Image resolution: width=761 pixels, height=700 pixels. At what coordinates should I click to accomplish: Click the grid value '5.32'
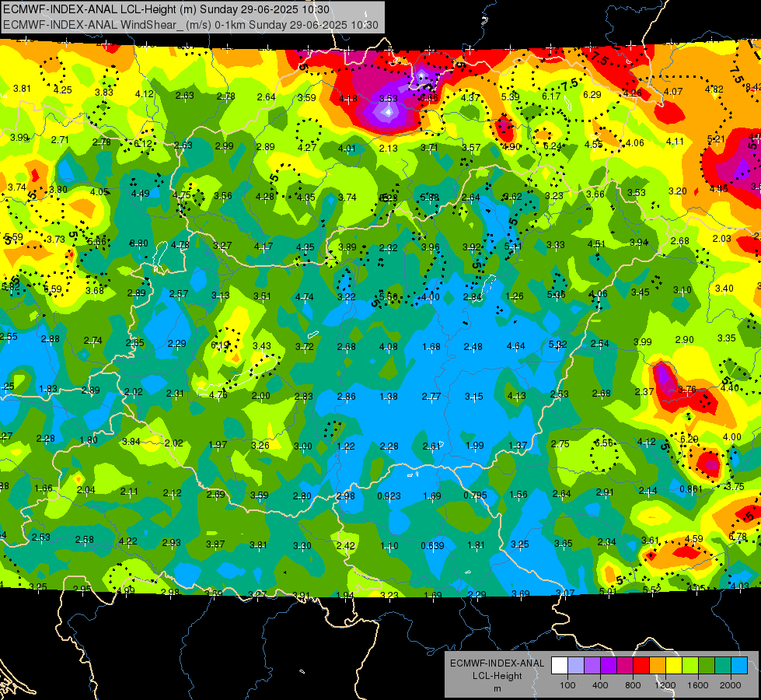[x=558, y=345]
